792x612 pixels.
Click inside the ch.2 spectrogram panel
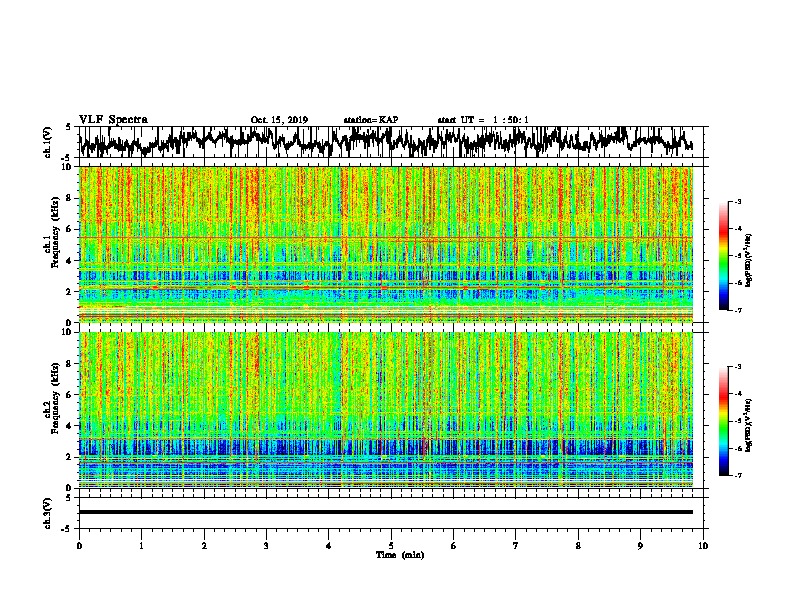(x=386, y=410)
